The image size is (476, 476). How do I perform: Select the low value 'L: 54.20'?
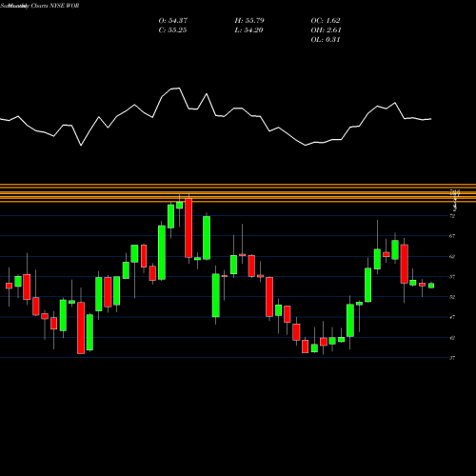pos(248,30)
